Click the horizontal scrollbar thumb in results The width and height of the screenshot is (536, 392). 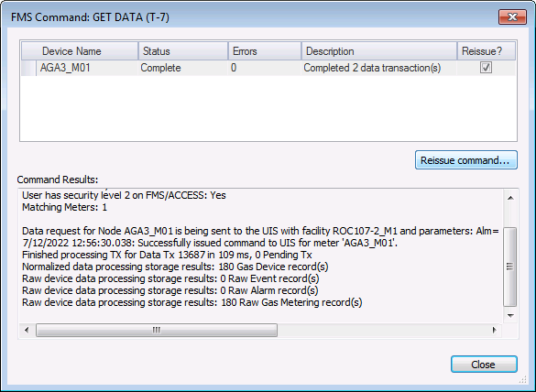click(x=157, y=330)
